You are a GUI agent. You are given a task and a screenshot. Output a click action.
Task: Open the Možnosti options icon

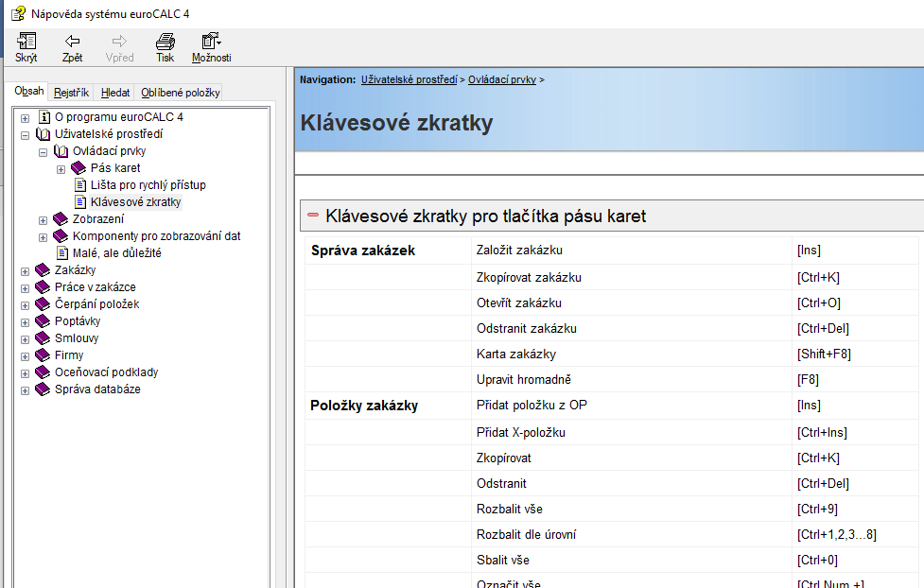211,42
